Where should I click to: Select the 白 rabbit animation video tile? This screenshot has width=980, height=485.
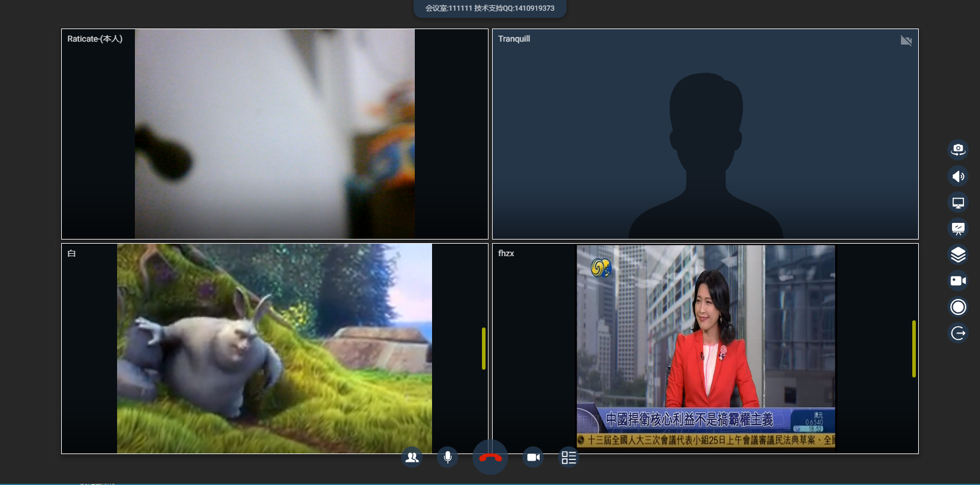275,348
